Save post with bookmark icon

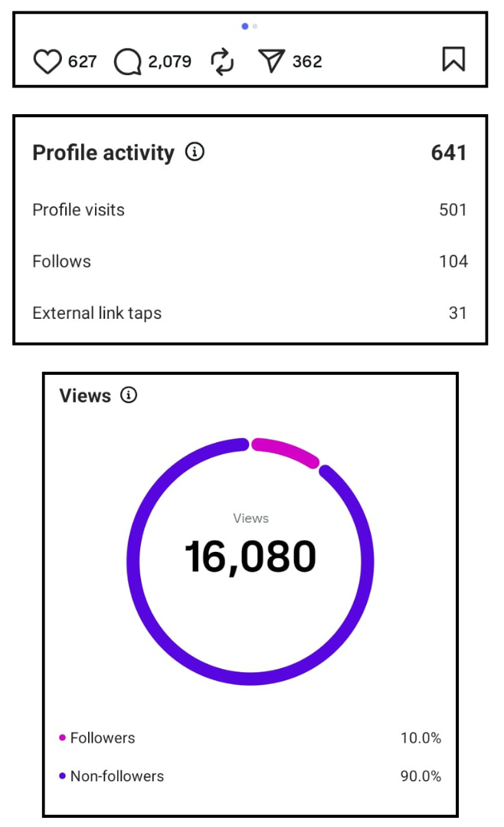453,60
